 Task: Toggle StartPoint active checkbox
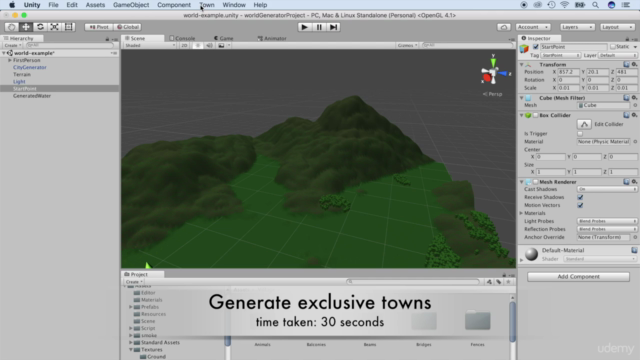(536, 47)
